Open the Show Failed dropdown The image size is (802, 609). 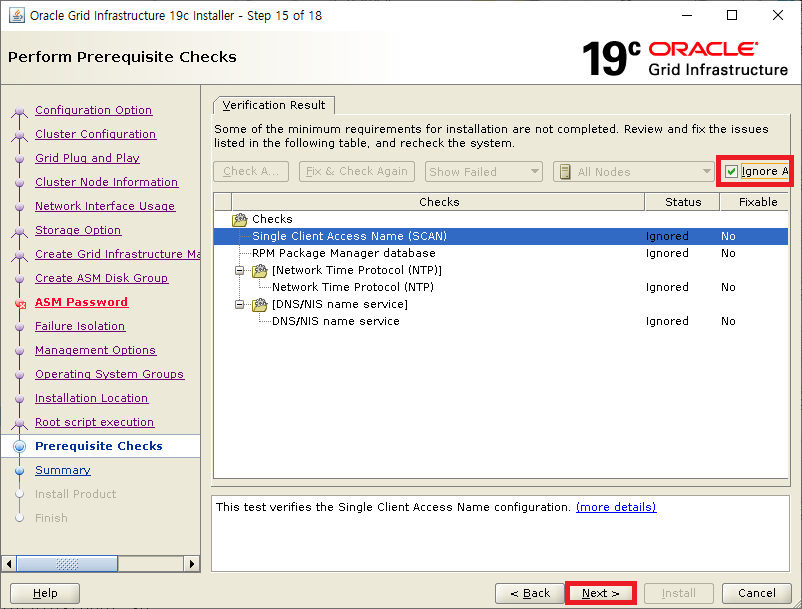483,172
